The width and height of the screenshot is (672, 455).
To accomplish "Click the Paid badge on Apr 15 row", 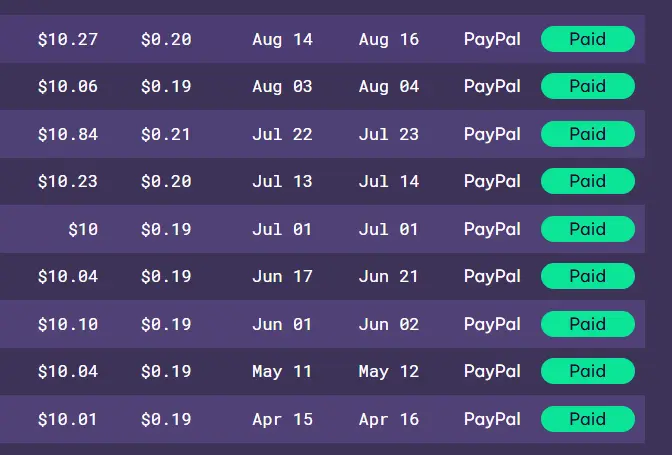I will point(588,419).
